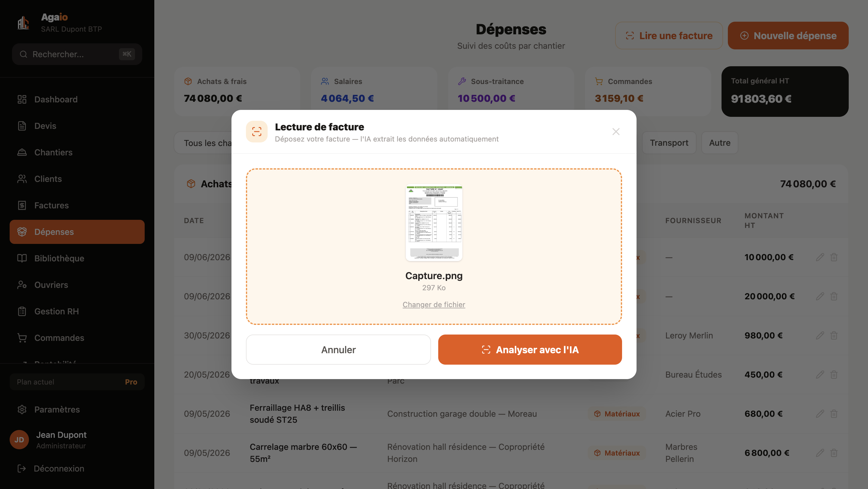Click the DATE column header
The image size is (868, 489).
click(194, 220)
